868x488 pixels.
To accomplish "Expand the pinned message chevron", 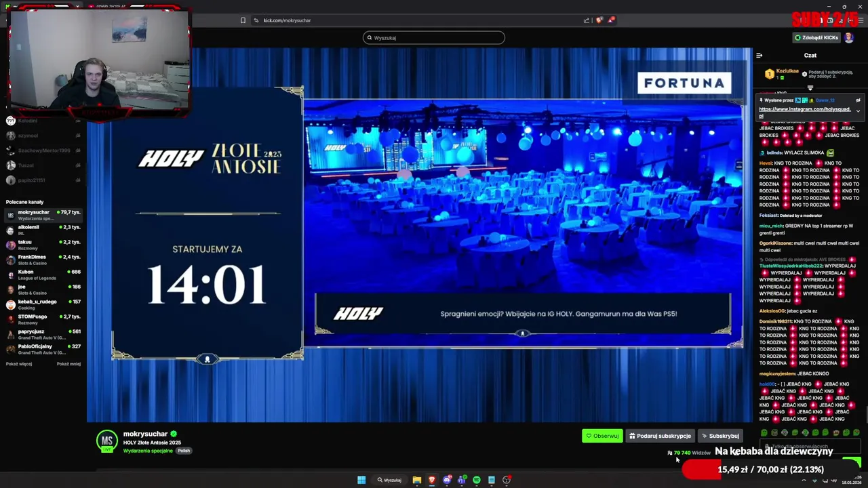I will click(x=858, y=111).
